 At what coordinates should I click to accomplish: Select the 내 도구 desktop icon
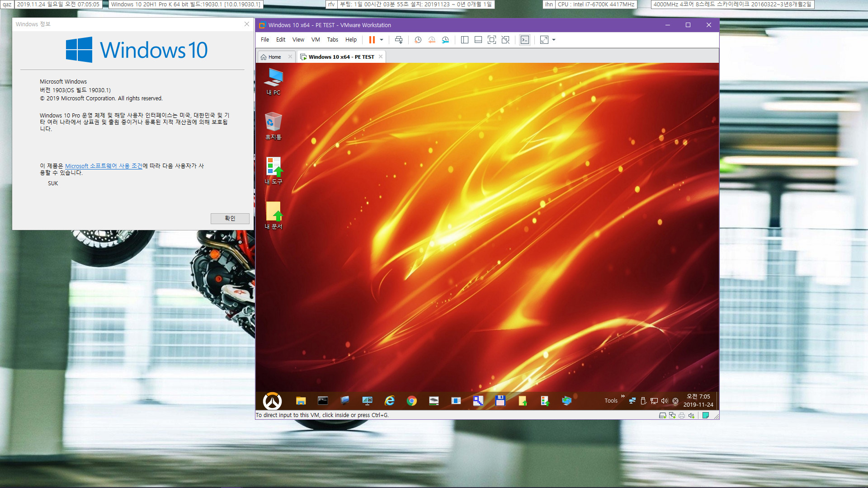point(273,171)
